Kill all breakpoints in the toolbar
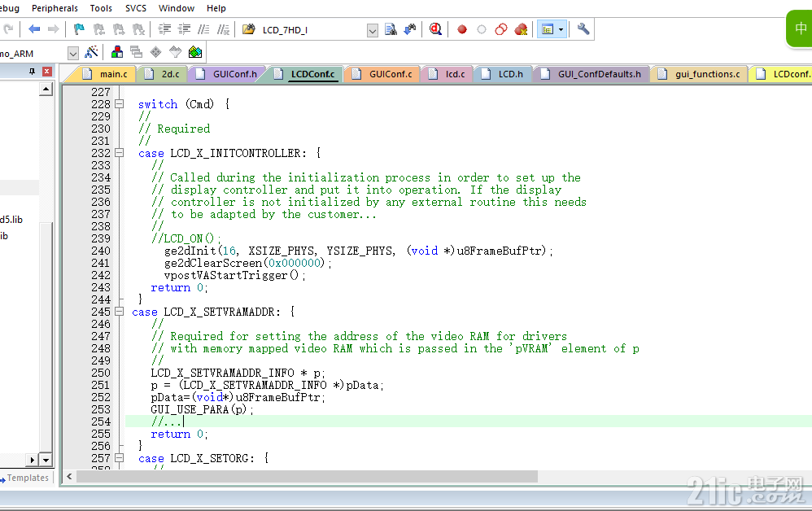 [521, 29]
